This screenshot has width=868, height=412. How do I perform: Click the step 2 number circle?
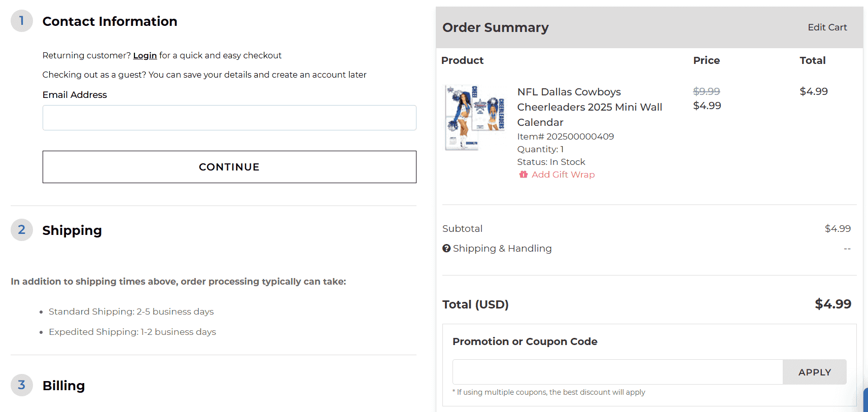pos(21,230)
